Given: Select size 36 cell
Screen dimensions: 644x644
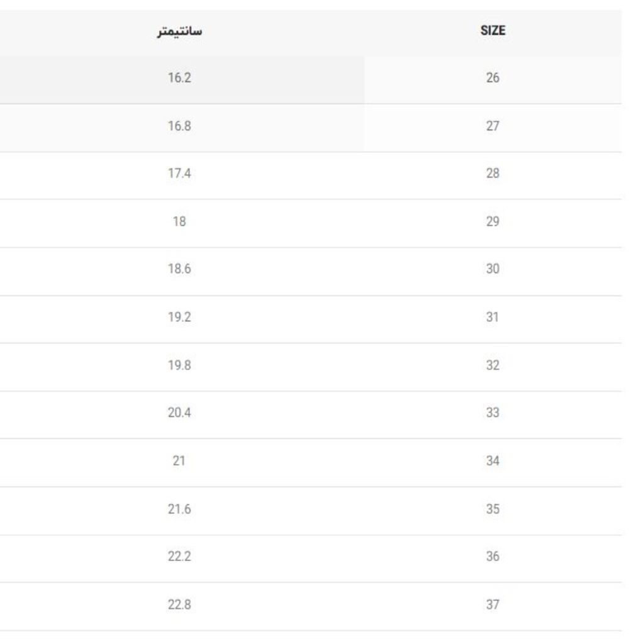Looking at the screenshot, I should pyautogui.click(x=492, y=557).
